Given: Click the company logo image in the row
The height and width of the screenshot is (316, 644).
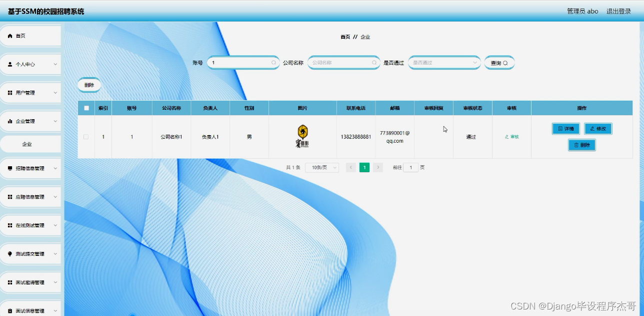Looking at the screenshot, I should click(302, 137).
